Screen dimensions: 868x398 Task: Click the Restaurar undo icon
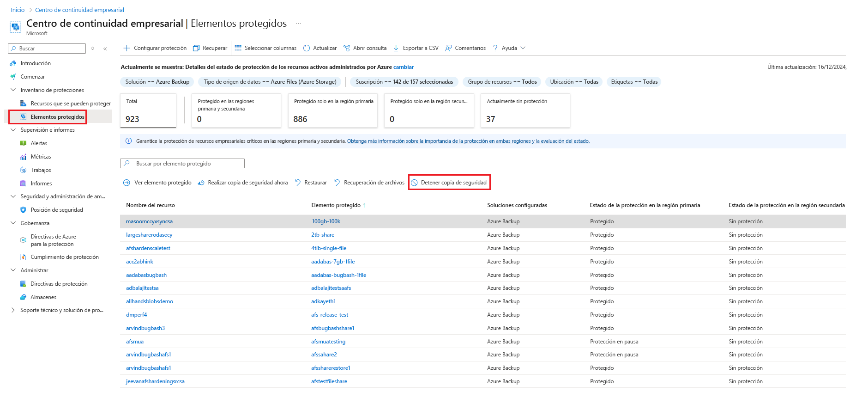298,183
